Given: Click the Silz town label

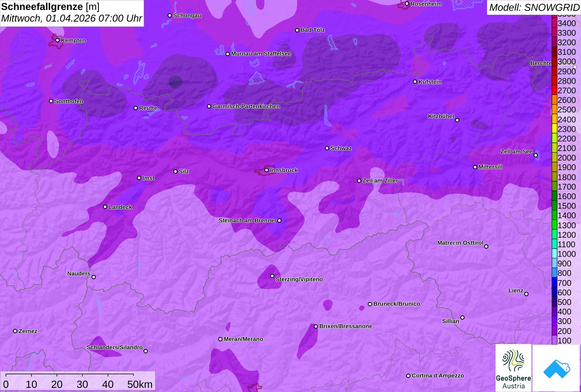Looking at the screenshot, I should tap(184, 172).
